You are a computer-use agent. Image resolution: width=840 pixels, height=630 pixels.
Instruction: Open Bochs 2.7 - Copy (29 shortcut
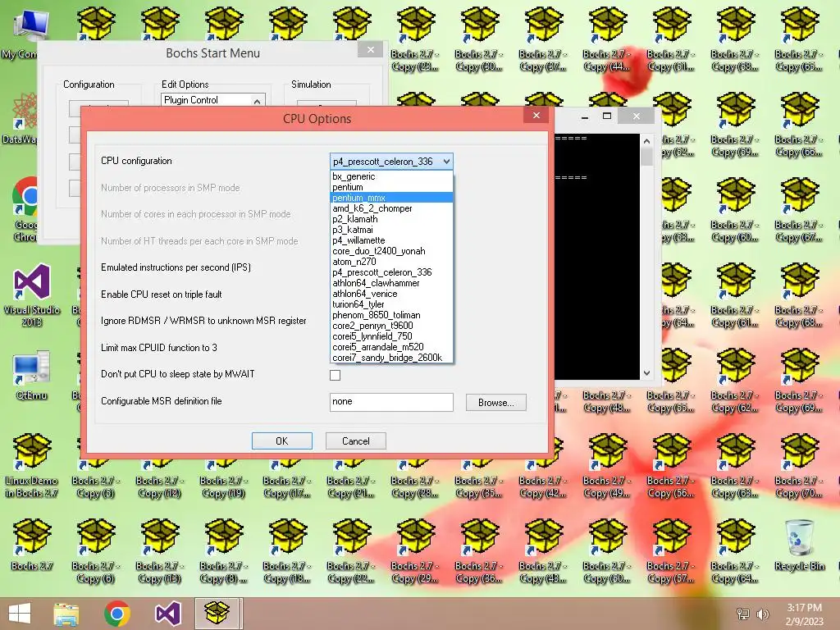click(415, 550)
